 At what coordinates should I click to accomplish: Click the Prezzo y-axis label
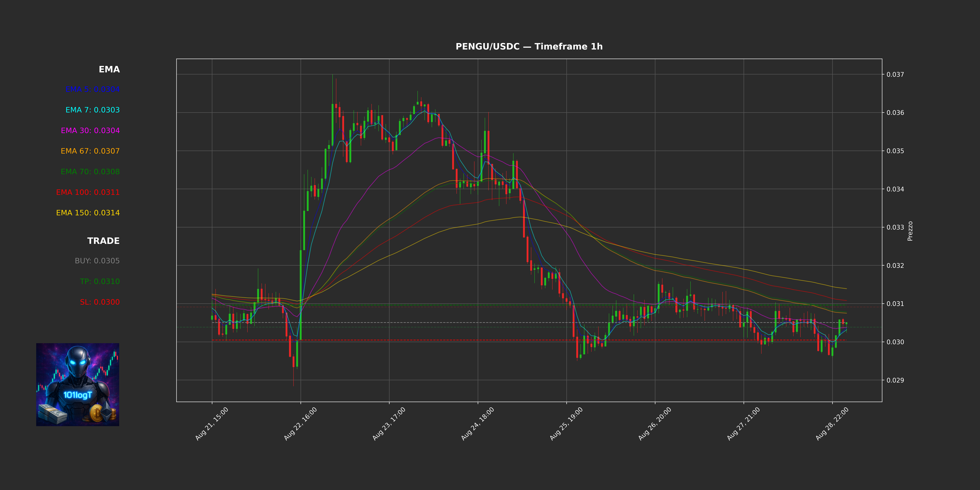pos(910,231)
